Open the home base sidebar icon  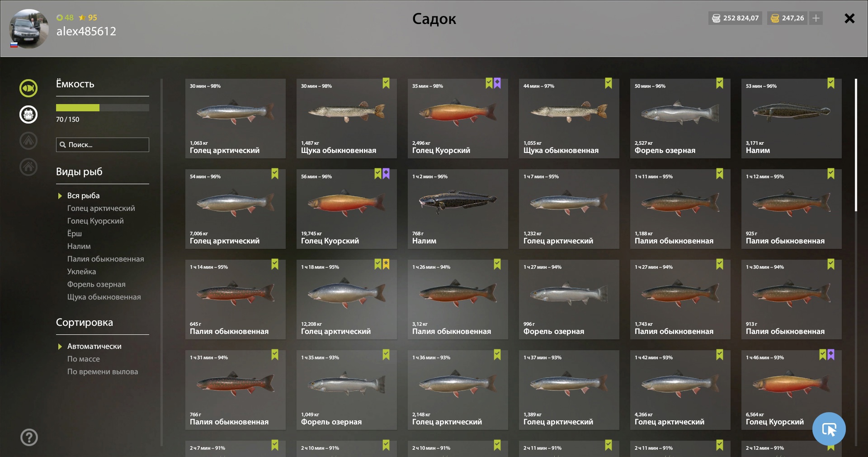28,167
